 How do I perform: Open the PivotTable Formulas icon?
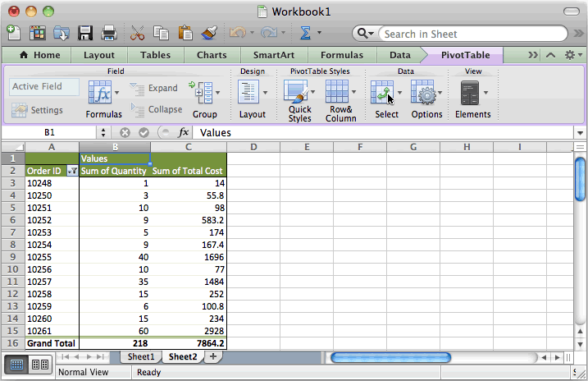100,92
